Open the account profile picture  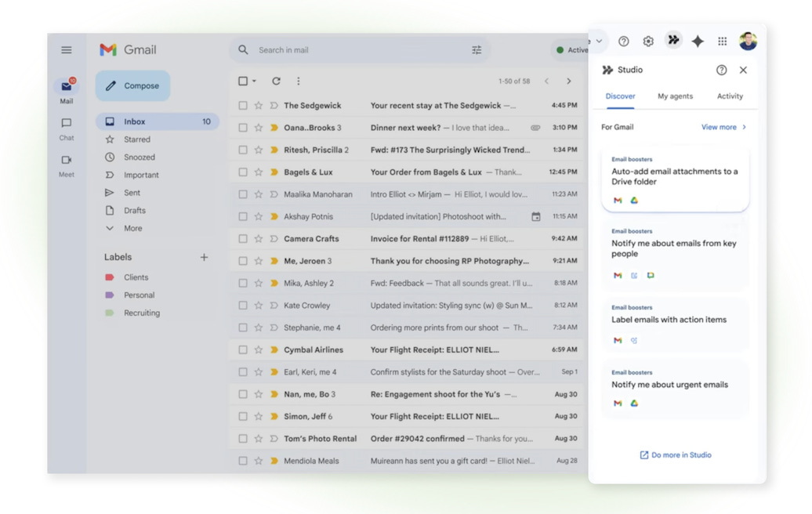(x=748, y=41)
